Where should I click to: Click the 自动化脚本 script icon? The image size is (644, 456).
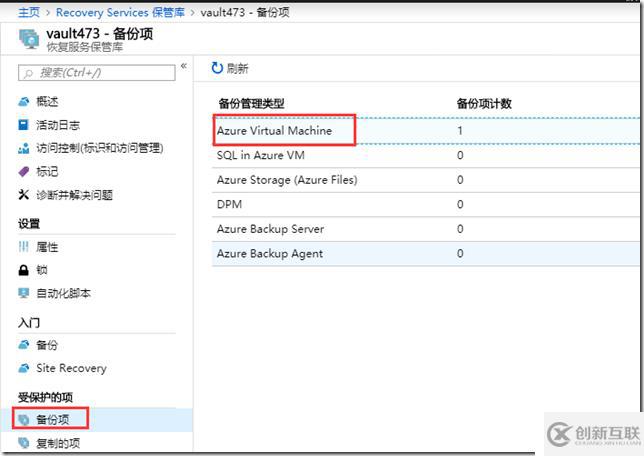click(24, 293)
